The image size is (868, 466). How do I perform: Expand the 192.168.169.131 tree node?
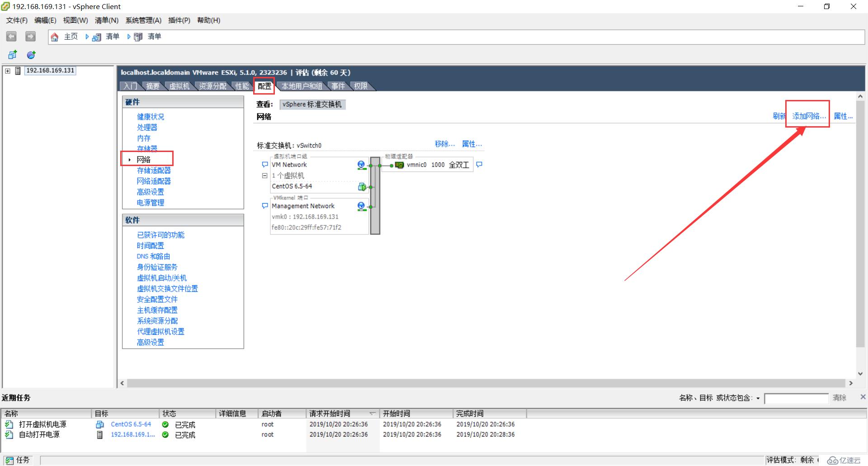coord(8,71)
